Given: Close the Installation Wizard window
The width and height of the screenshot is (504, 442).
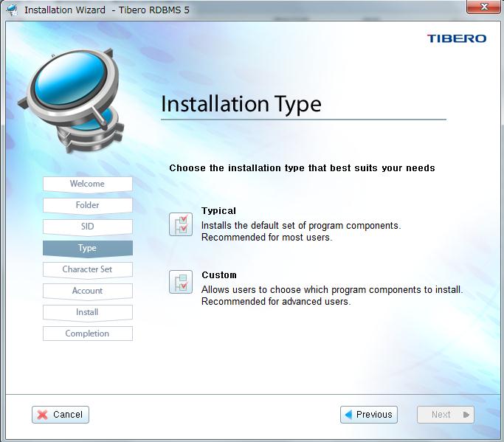Looking at the screenshot, I should 483,7.
